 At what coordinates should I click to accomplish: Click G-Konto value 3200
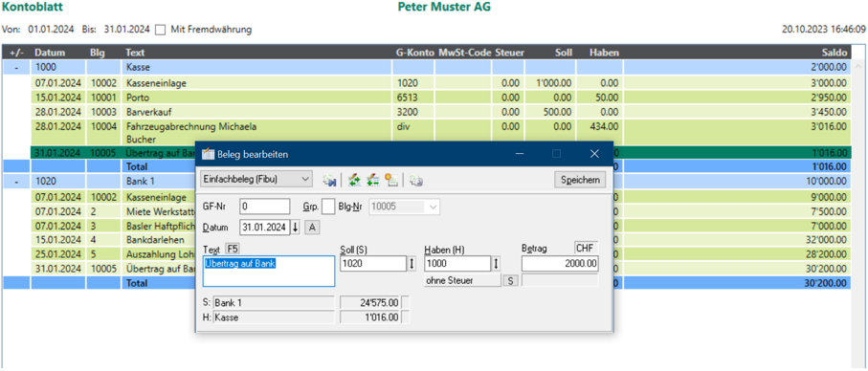(x=407, y=112)
